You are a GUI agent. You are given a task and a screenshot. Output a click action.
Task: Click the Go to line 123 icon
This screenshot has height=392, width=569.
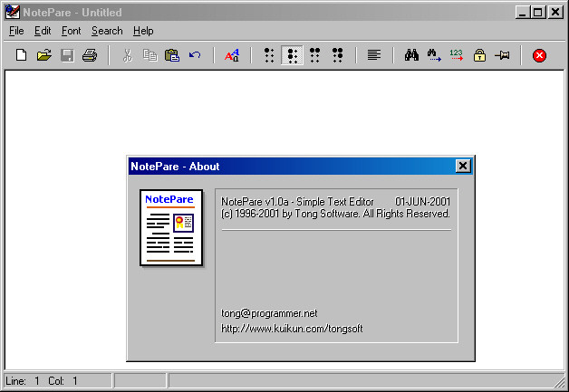click(457, 55)
